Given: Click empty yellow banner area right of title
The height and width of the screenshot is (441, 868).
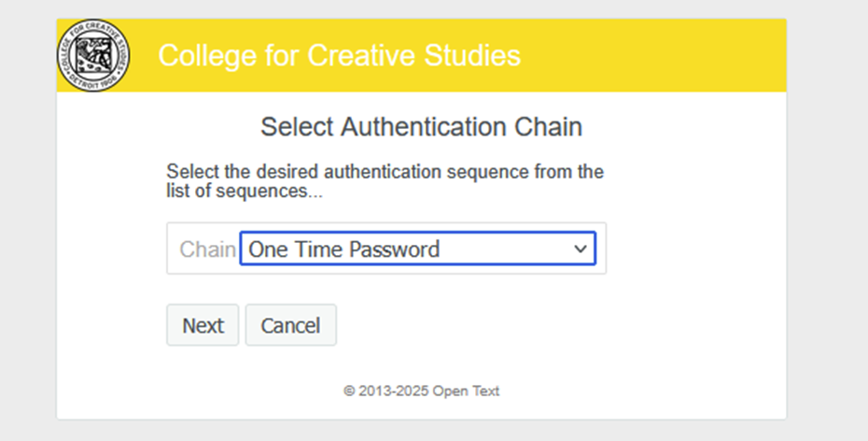Looking at the screenshot, I should pos(653,55).
